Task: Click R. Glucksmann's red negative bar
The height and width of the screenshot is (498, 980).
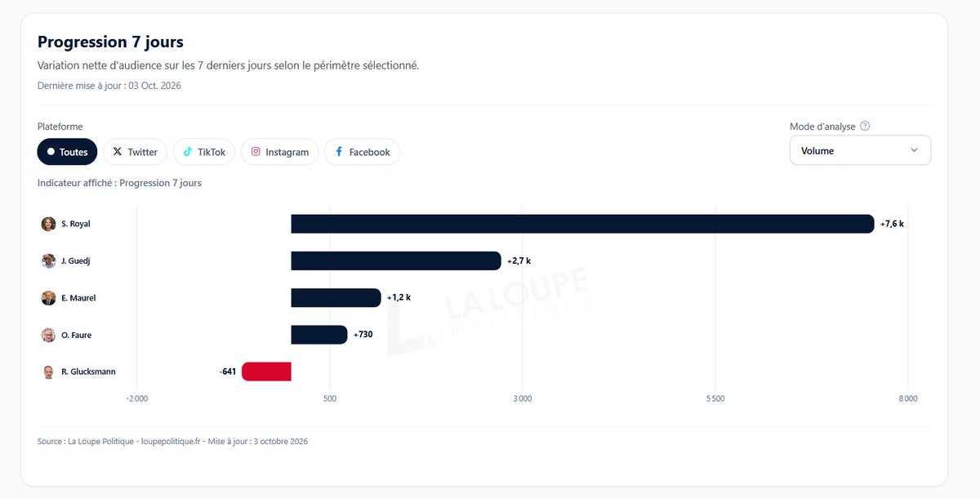Action: pos(267,371)
